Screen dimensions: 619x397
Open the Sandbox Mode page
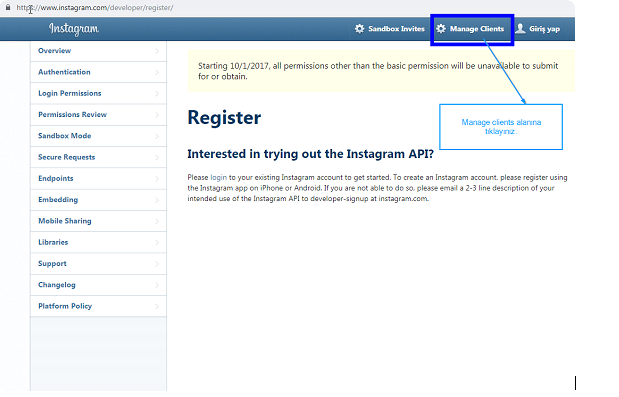click(x=98, y=136)
